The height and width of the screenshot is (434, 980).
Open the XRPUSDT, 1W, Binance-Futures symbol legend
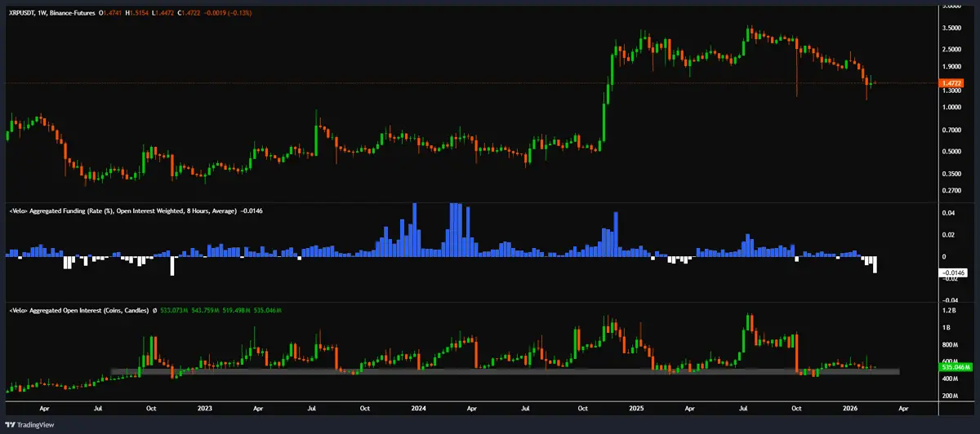point(51,14)
